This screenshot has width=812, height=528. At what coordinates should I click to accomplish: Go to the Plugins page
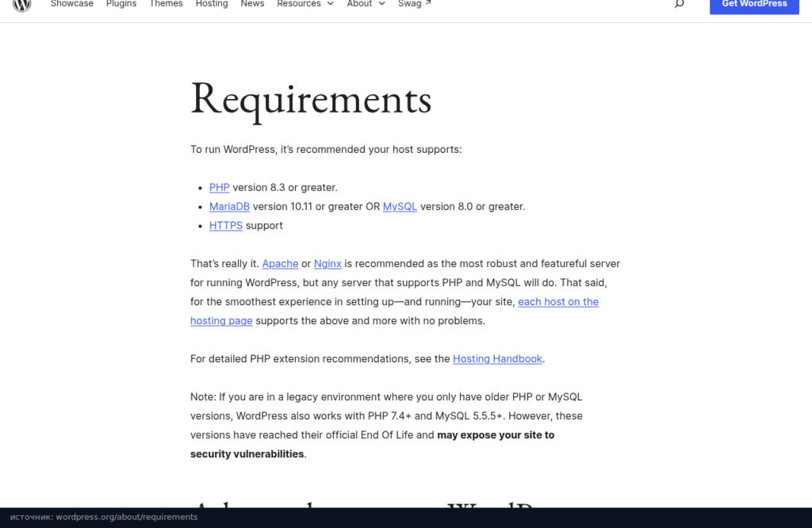pos(121,4)
